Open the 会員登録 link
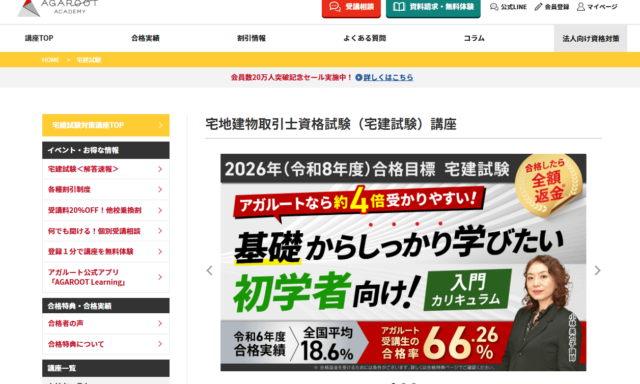The image size is (640, 384). pos(552,7)
